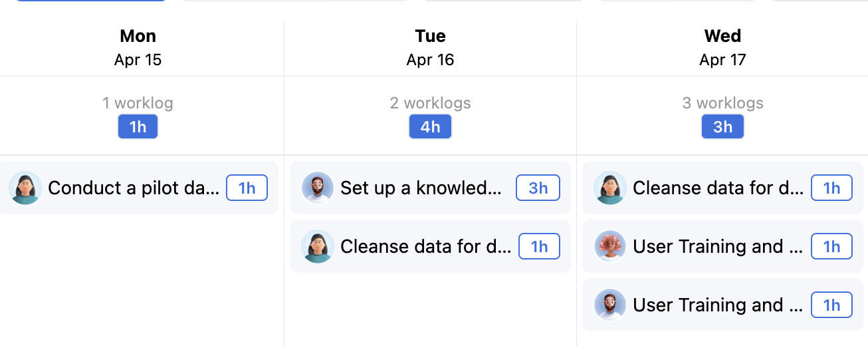This screenshot has height=346, width=868.
Task: Click the 2 worklogs label on Tuesday
Action: point(430,103)
